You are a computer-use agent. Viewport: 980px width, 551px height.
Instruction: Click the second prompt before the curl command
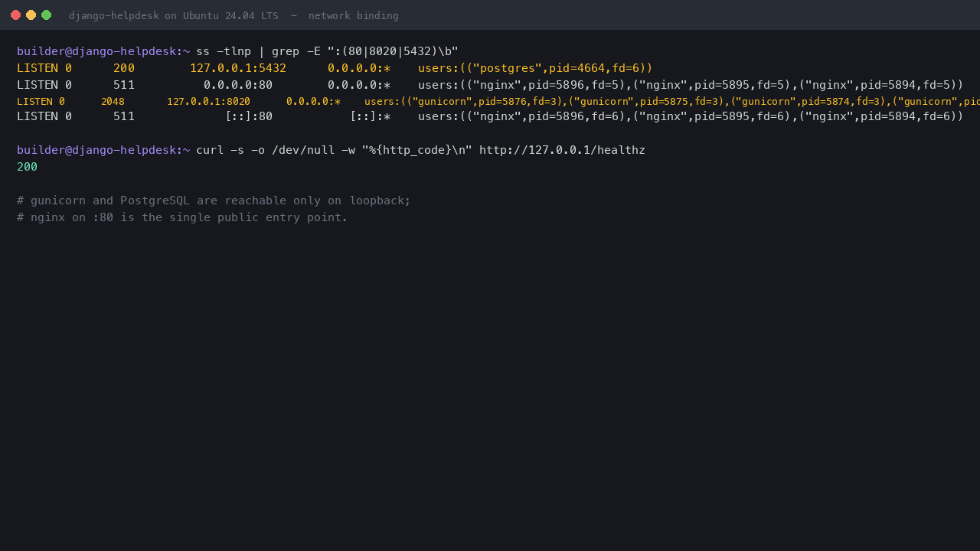tap(103, 150)
